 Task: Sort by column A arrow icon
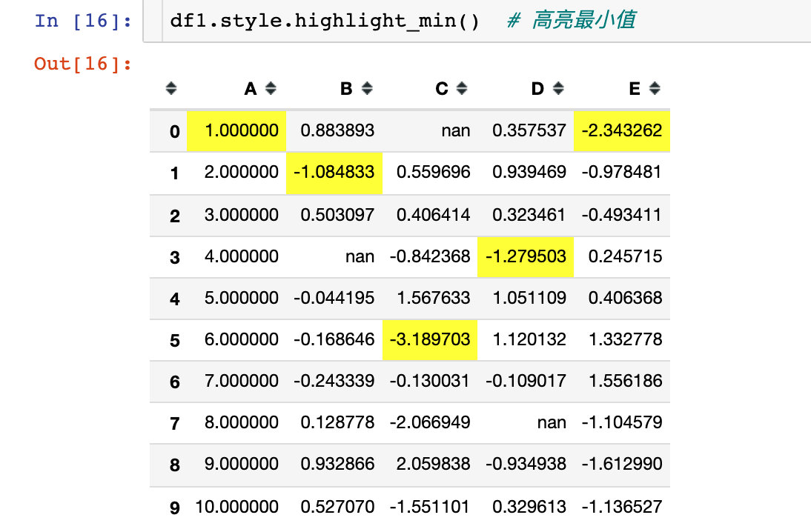coord(271,88)
